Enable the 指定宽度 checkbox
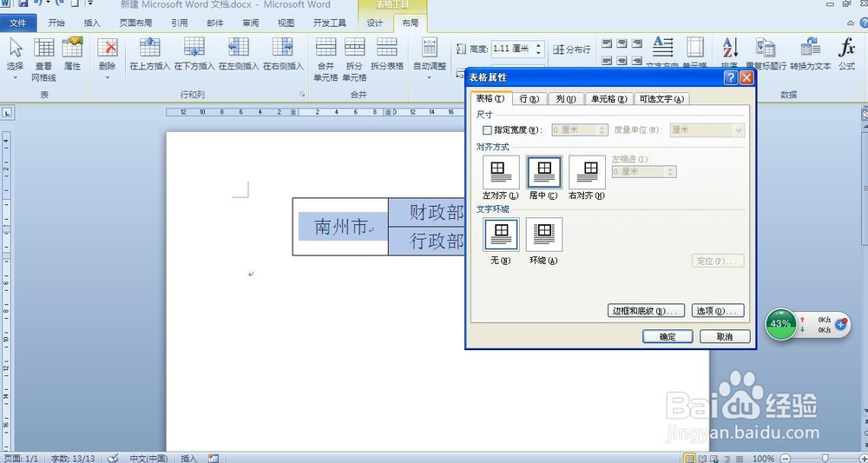This screenshot has width=868, height=463. point(487,130)
